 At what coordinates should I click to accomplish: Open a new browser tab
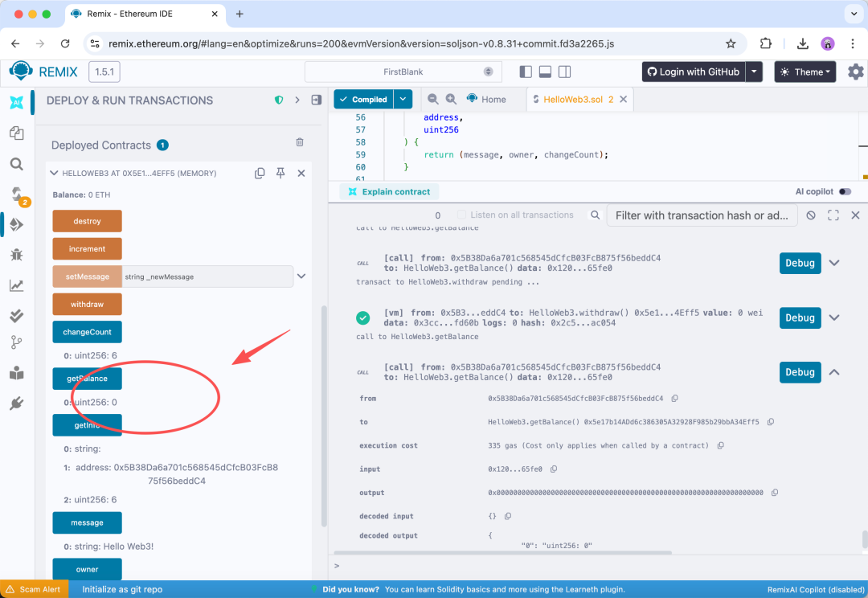pyautogui.click(x=240, y=14)
